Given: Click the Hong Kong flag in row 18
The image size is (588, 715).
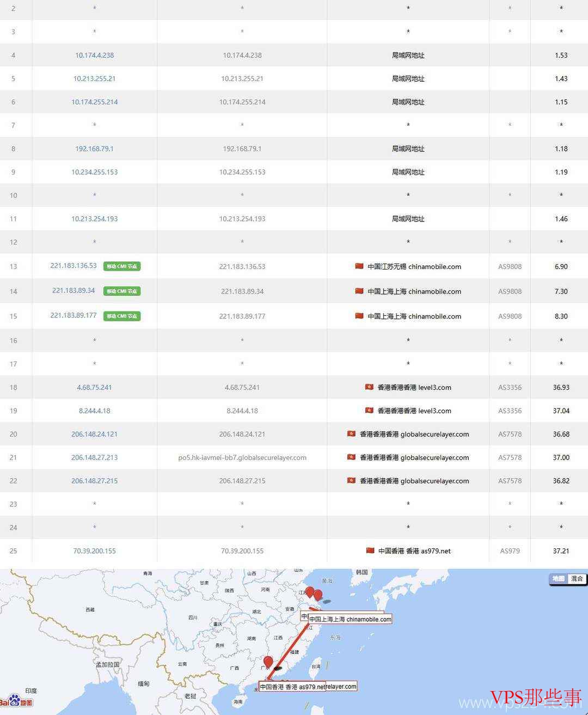Looking at the screenshot, I should click(369, 387).
